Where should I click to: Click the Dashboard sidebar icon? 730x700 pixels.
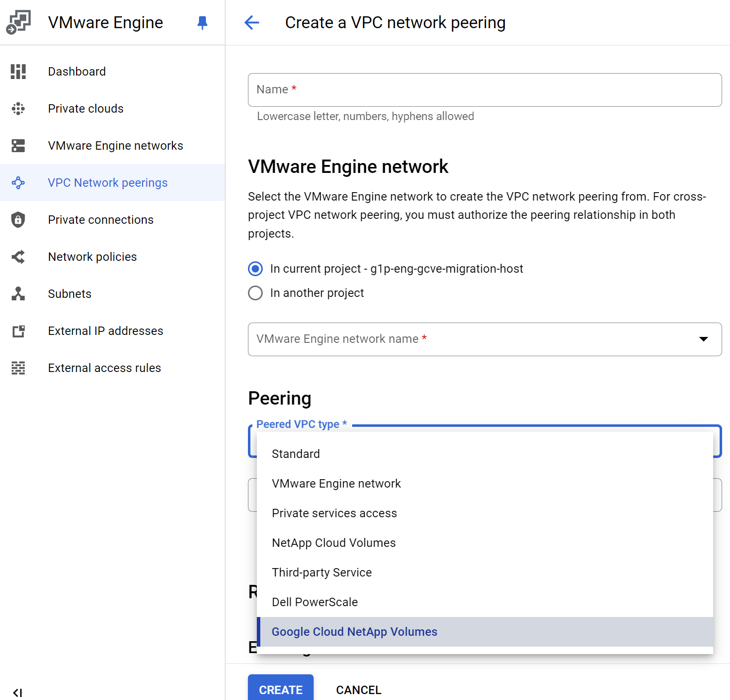point(18,72)
